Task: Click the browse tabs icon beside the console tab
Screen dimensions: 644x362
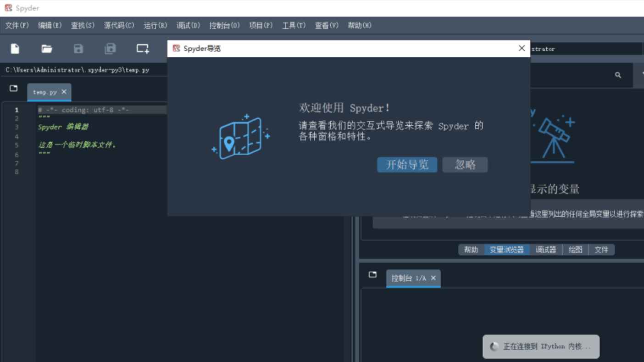Action: click(372, 274)
